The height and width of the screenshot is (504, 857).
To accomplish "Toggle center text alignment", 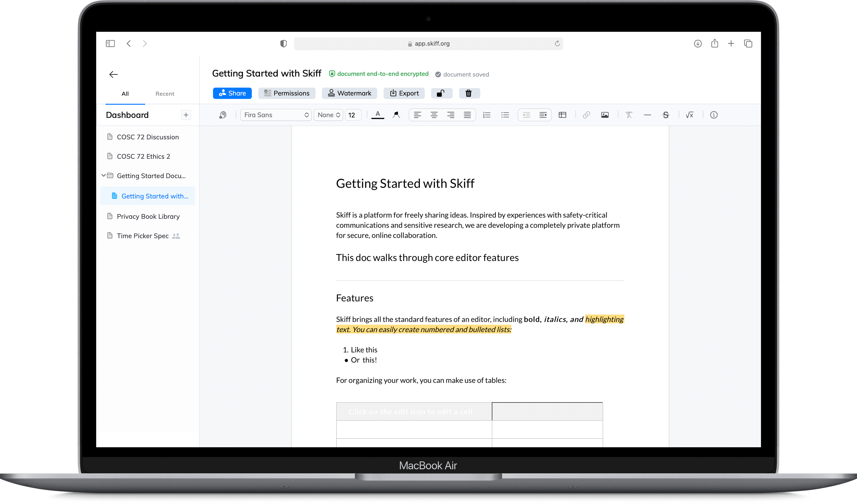I will click(x=434, y=115).
